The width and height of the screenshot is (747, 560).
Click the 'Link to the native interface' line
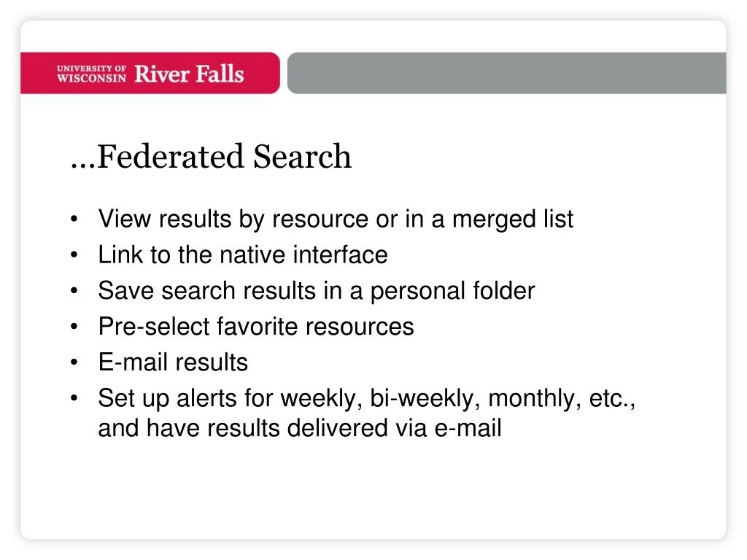click(243, 254)
